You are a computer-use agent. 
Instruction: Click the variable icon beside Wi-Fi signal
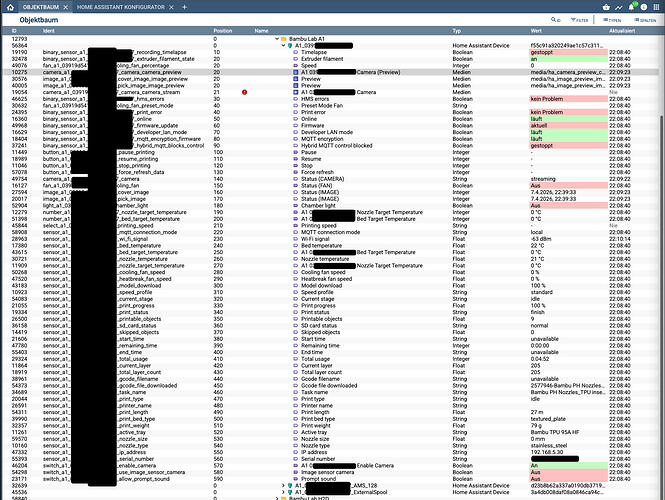296,239
